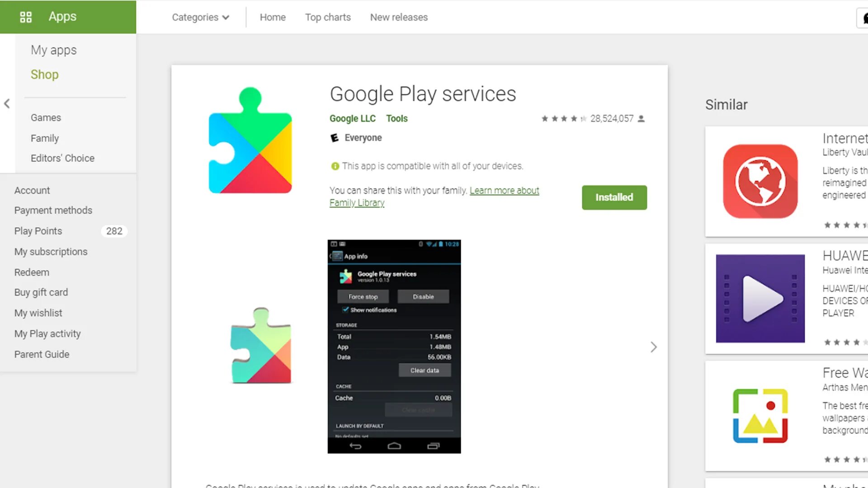Click the globe icon for Internet app
This screenshot has height=488, width=868.
[760, 181]
